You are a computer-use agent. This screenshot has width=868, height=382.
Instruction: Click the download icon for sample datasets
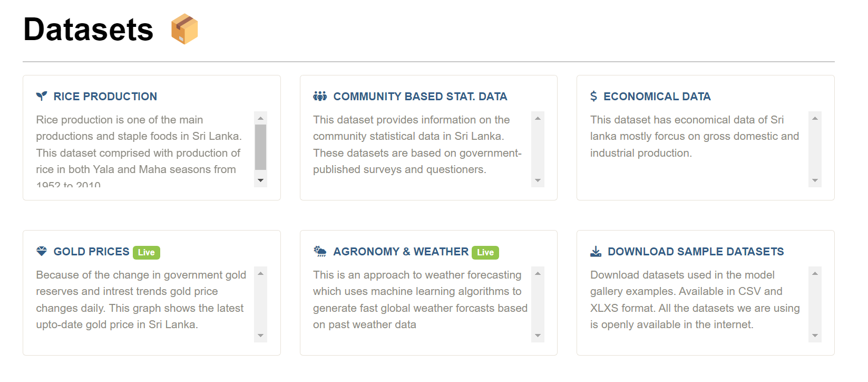point(596,251)
